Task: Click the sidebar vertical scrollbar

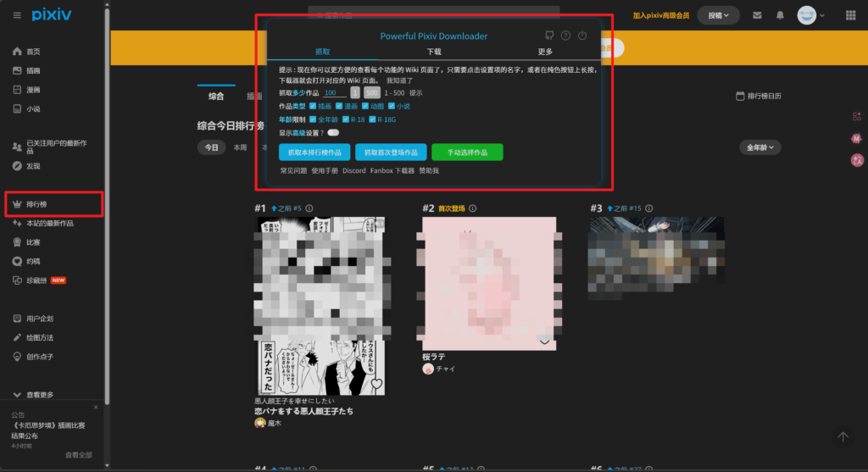Action: click(x=106, y=212)
